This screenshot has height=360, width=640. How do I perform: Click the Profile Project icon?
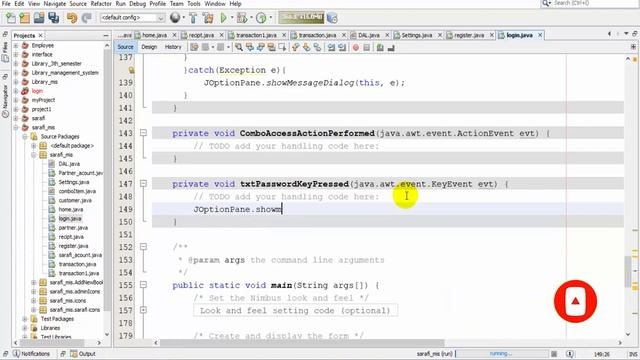[x=261, y=18]
